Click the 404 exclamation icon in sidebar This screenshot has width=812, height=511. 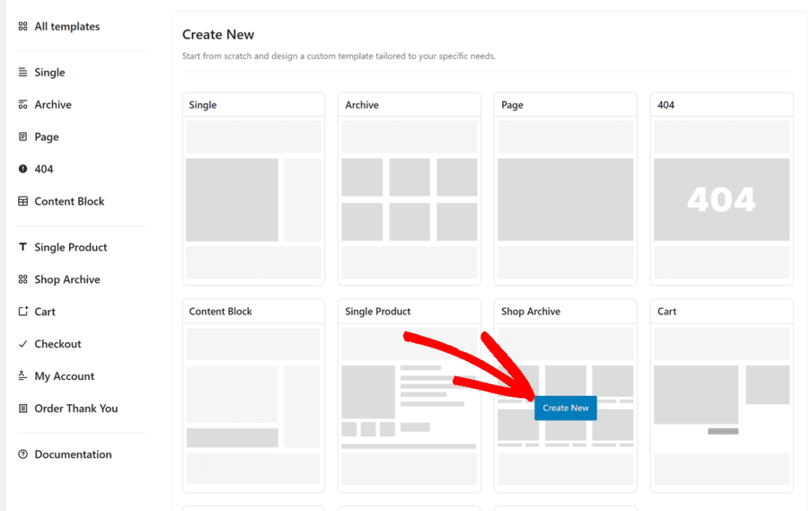23,169
